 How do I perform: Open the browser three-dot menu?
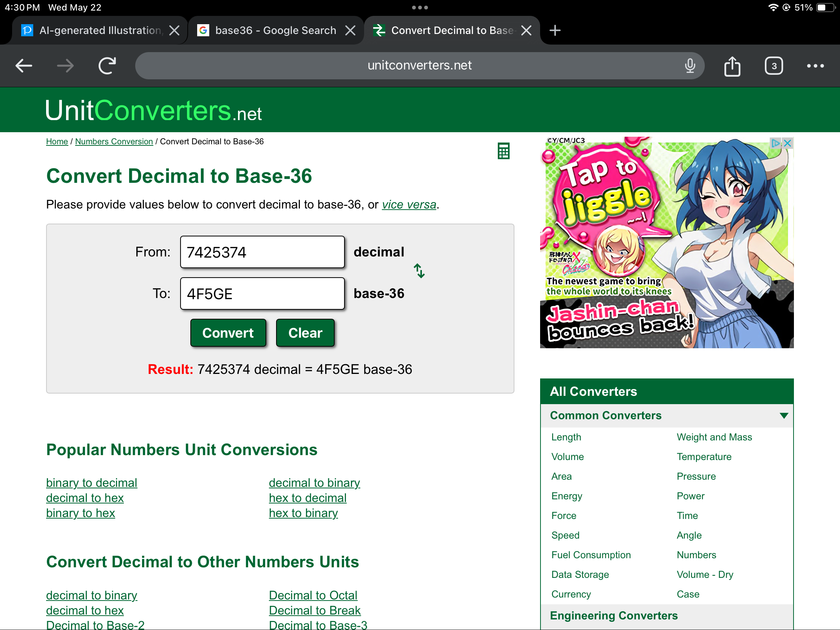pos(815,66)
